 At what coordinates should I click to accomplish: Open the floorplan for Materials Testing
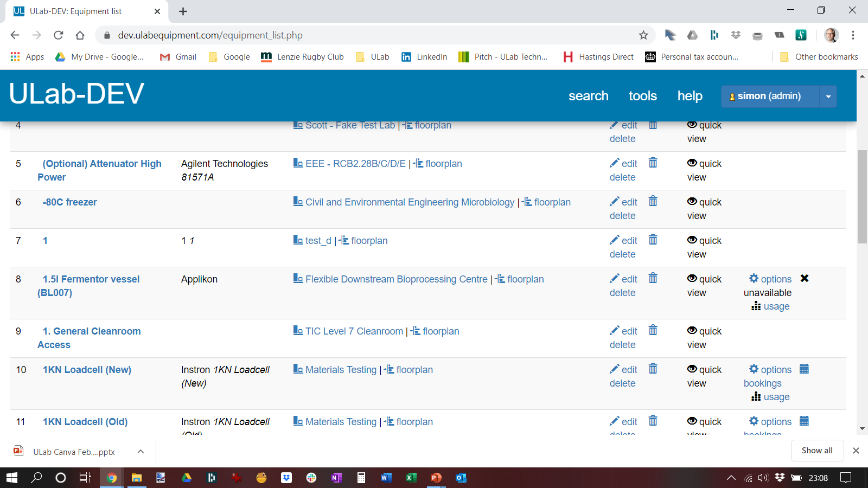(414, 369)
